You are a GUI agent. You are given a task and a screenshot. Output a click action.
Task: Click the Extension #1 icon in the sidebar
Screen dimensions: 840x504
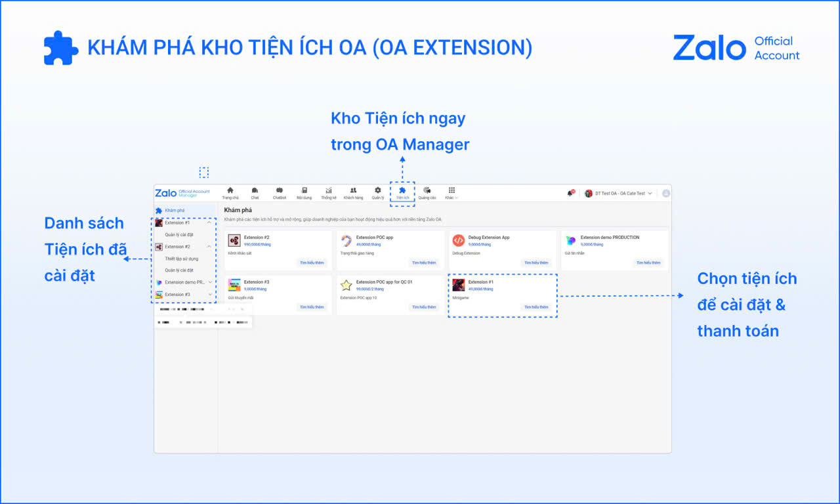pos(159,222)
